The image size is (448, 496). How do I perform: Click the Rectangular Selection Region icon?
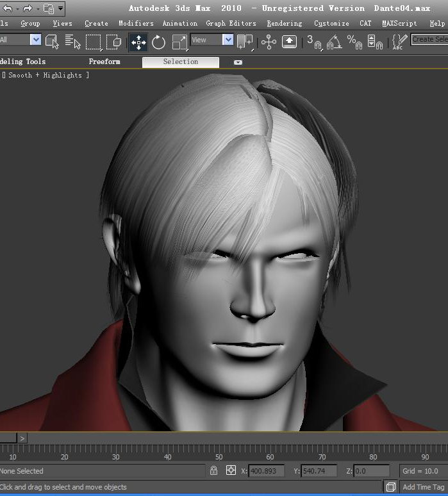[94, 42]
